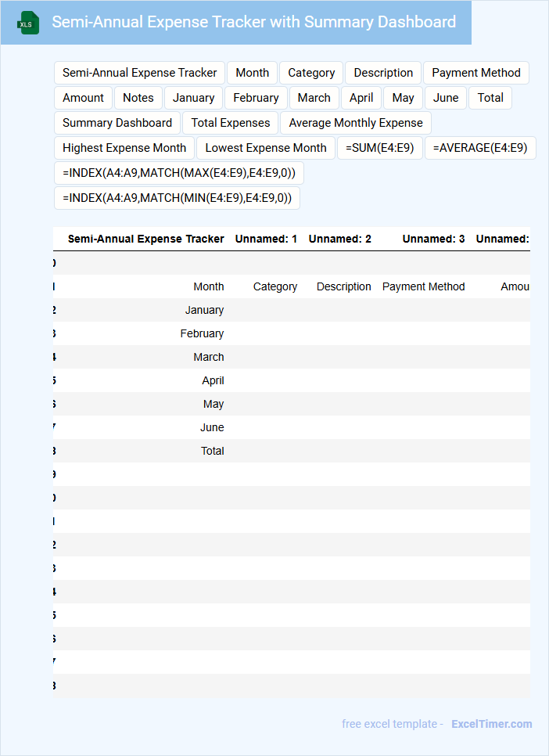Click the February cell in the table
549x756 pixels.
202,333
